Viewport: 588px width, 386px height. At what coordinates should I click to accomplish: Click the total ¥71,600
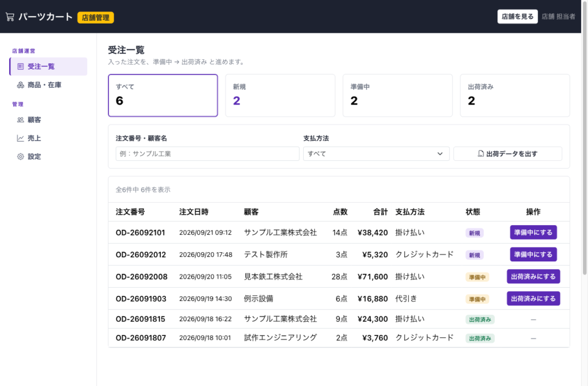(372, 277)
